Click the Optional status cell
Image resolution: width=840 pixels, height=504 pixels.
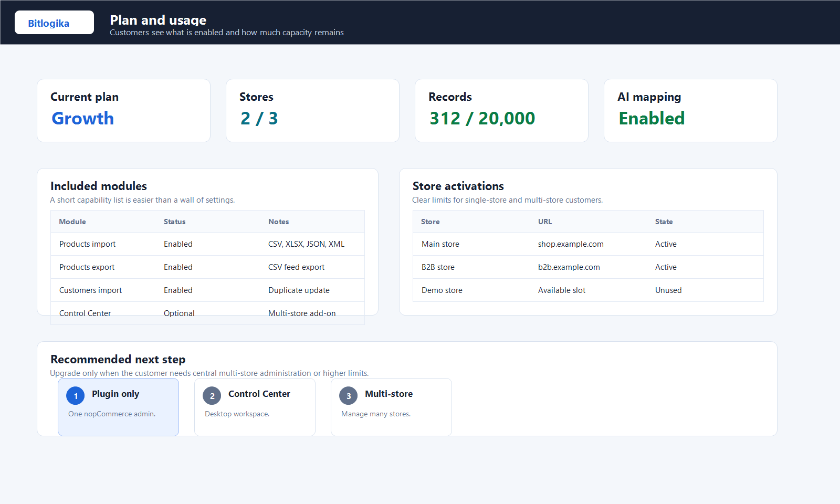[179, 313]
